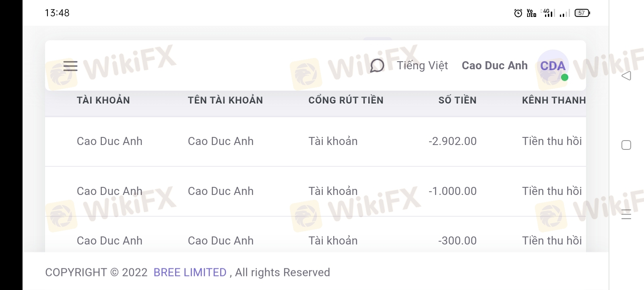
Task: Select the -300.00 withdrawal row amount
Action: coord(457,240)
